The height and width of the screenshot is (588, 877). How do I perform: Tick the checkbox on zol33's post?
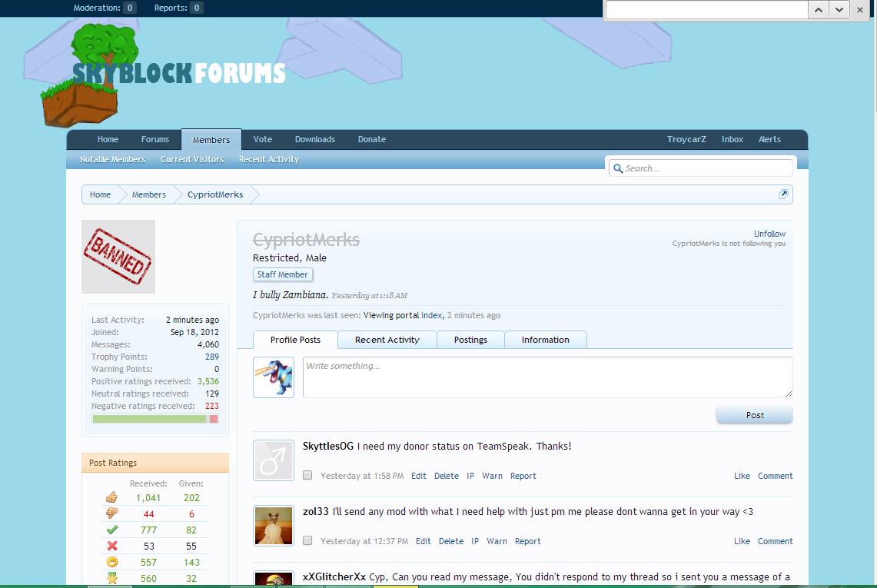(x=307, y=541)
